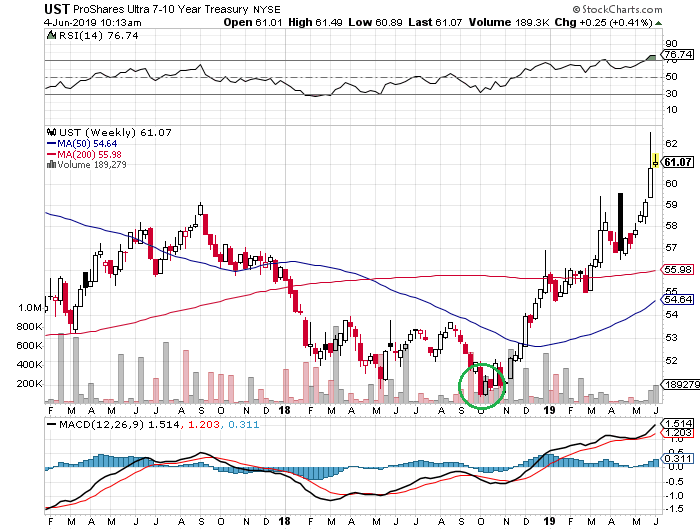Screen dimensions: 700x530
Task: Click the 189279 volume axis tag
Action: (x=680, y=384)
